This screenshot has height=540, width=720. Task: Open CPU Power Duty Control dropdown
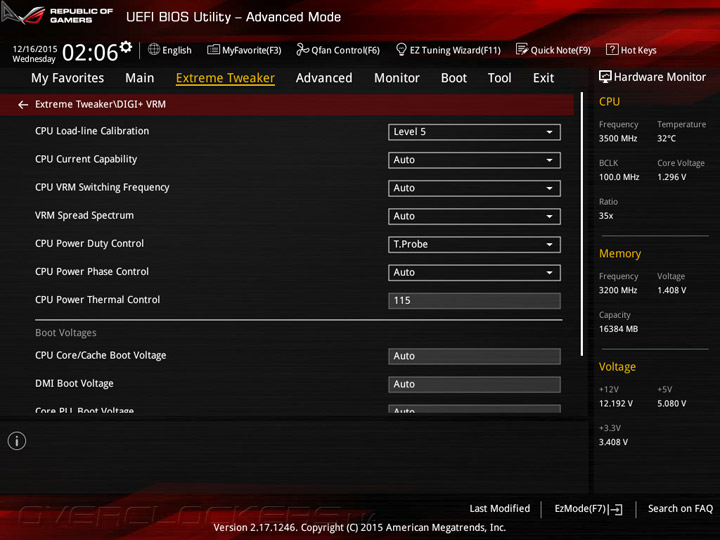[474, 245]
